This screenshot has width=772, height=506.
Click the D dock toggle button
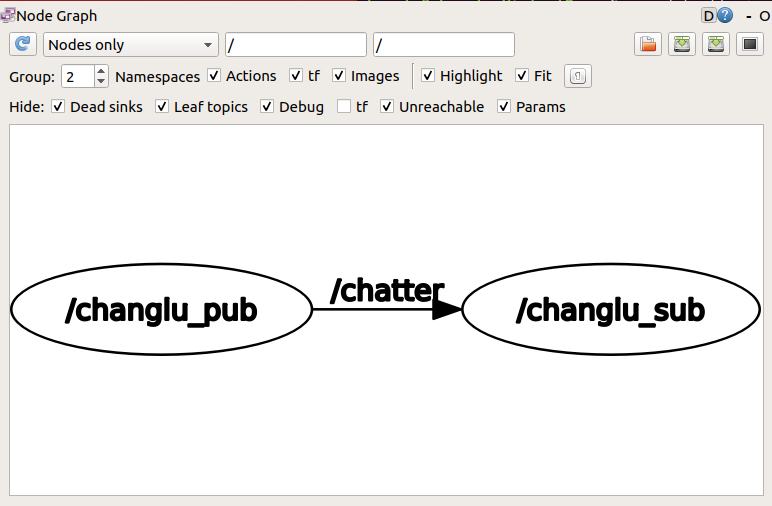pos(708,16)
